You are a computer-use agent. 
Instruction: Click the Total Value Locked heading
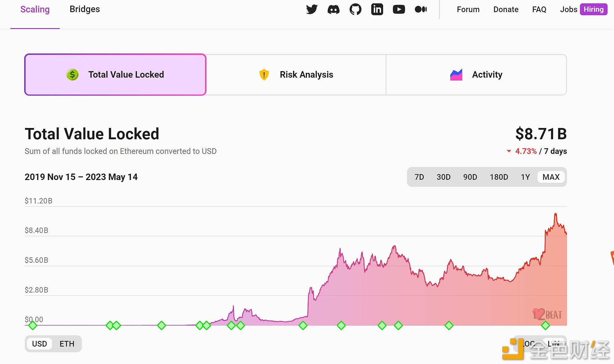click(x=92, y=134)
